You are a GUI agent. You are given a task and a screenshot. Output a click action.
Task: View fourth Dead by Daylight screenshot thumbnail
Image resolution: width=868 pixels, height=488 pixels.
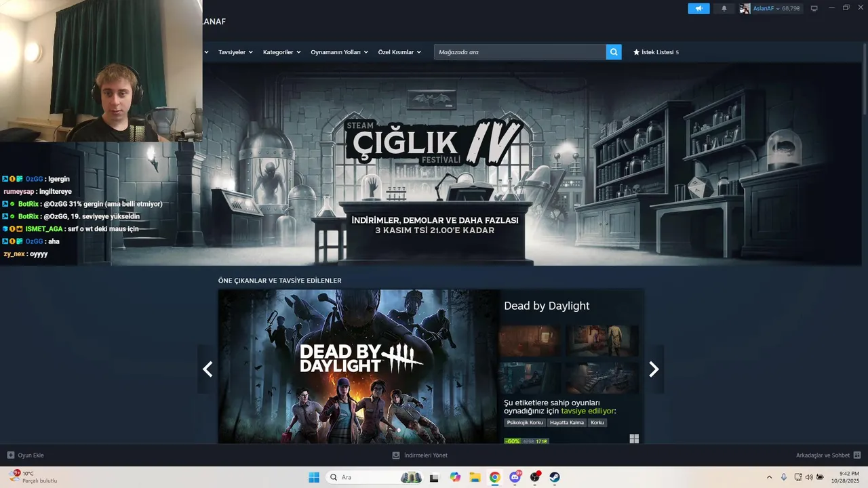[x=602, y=378]
